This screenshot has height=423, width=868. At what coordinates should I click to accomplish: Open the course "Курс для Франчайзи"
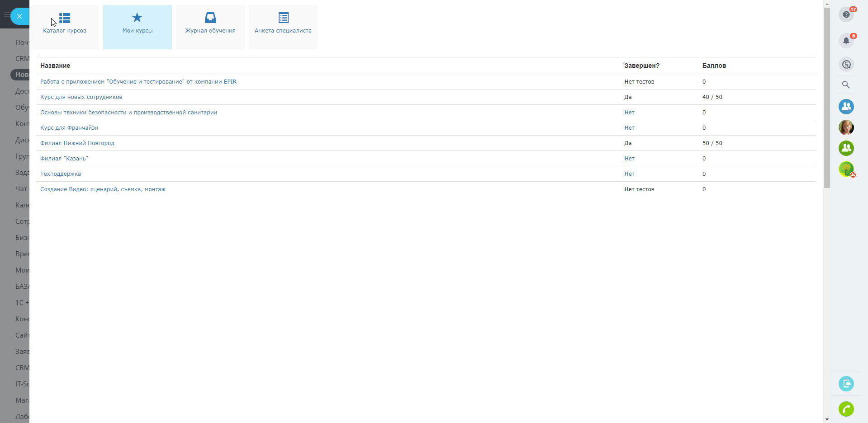pos(69,128)
